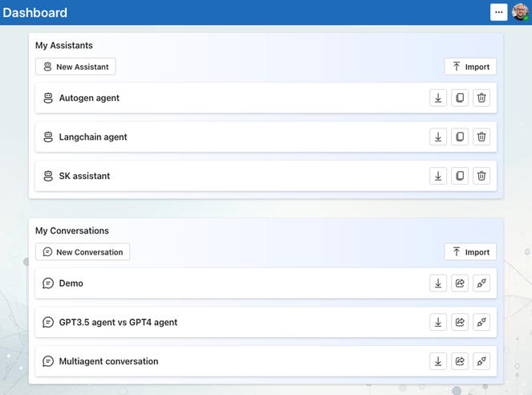The image size is (532, 395).
Task: Open the ellipsis menu in the header
Action: (x=499, y=12)
